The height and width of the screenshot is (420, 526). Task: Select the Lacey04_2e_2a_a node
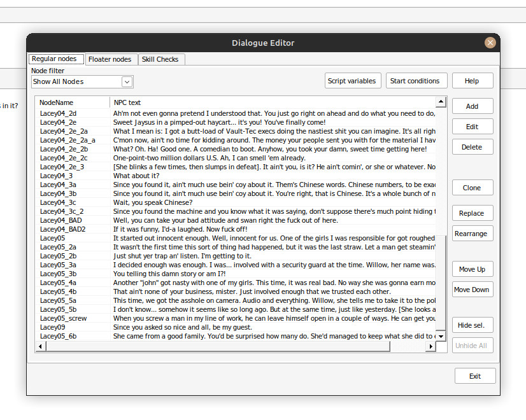[x=236, y=140]
